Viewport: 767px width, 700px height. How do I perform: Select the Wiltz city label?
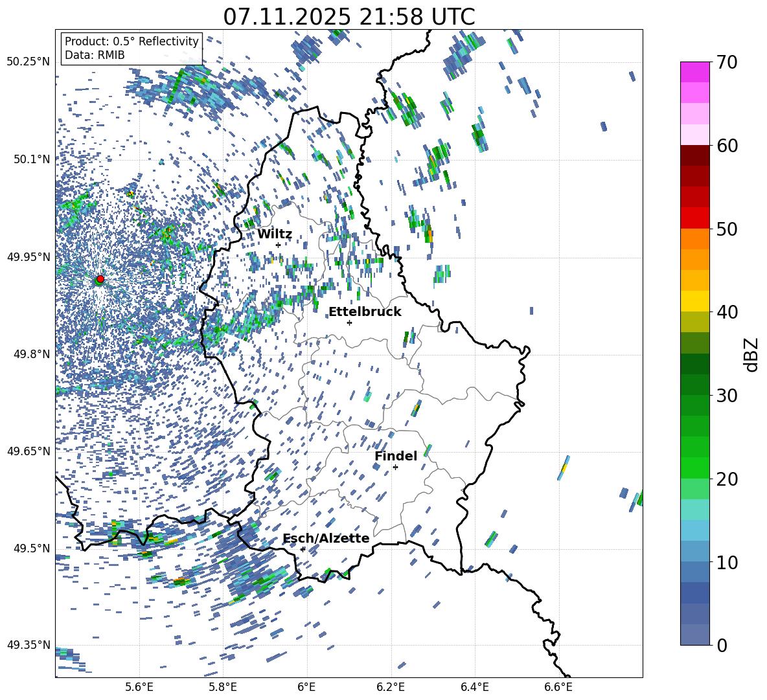click(274, 234)
